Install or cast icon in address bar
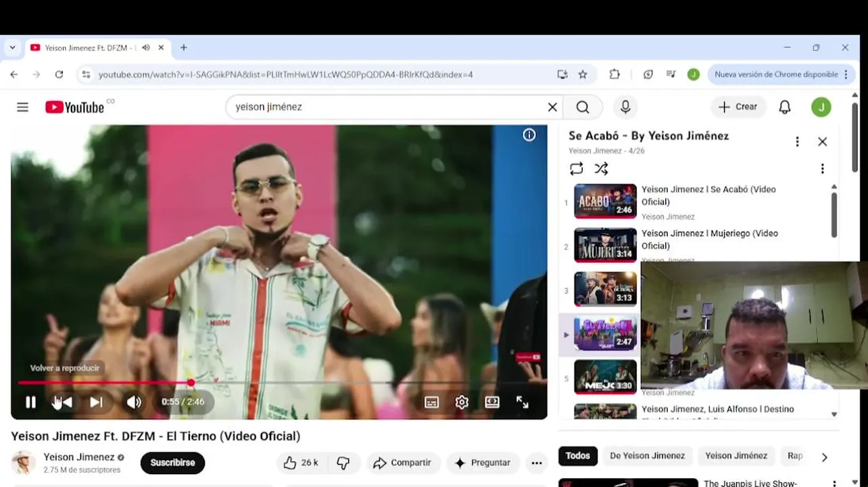The image size is (868, 487). coord(562,74)
